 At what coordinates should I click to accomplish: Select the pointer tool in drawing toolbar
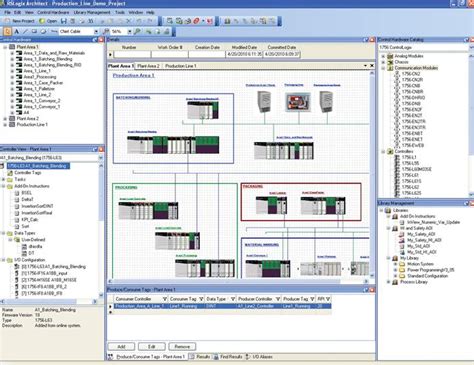point(7,31)
